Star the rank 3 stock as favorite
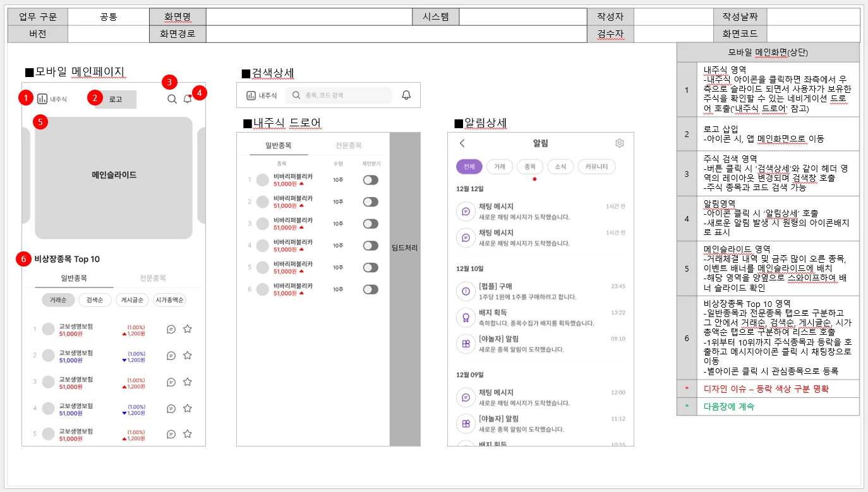This screenshot has width=868, height=492. click(x=188, y=382)
